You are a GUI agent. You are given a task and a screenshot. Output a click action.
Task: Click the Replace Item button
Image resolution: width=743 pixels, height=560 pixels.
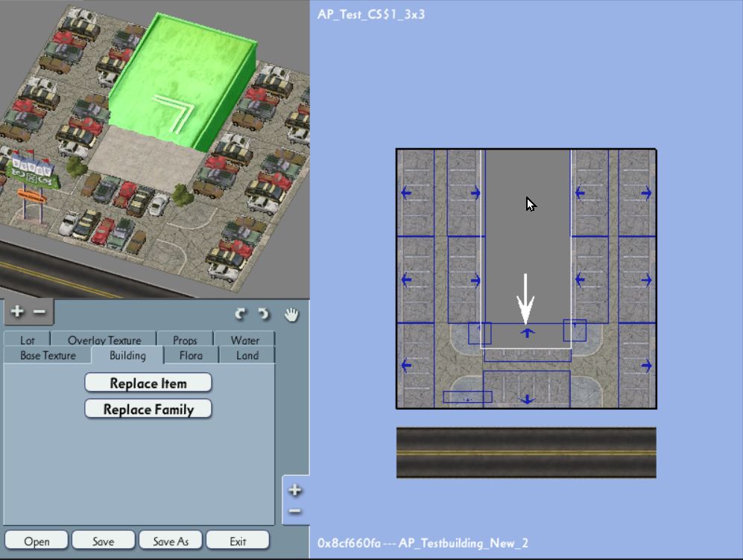(x=148, y=383)
